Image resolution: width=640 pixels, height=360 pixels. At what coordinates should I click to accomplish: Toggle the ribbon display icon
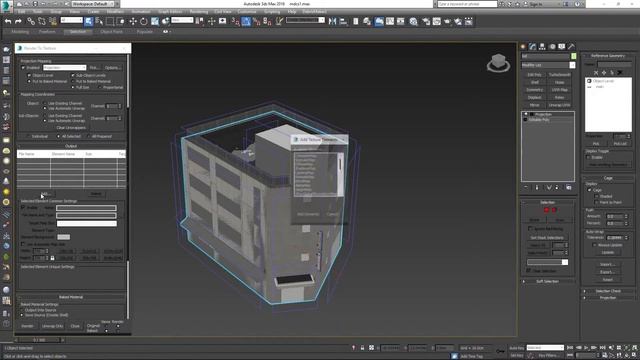coord(379,21)
